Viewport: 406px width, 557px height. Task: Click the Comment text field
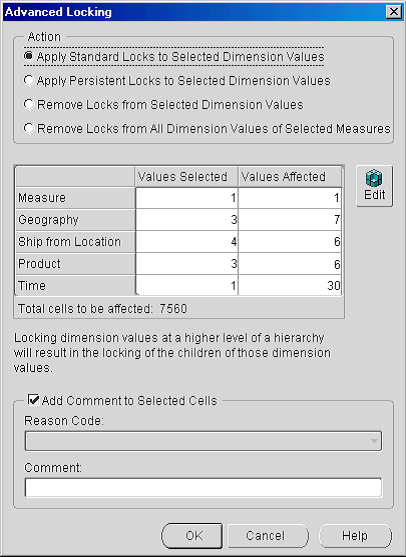tap(203, 487)
